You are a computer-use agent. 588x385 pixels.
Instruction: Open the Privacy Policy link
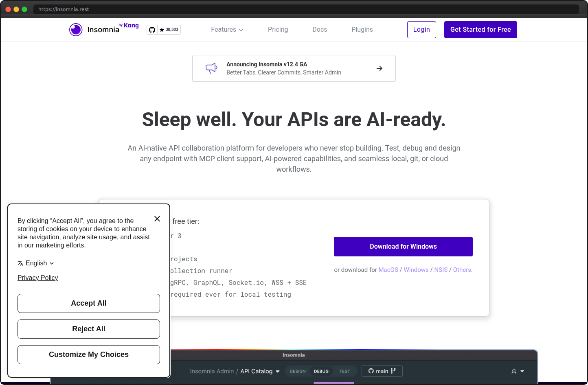[x=37, y=278]
